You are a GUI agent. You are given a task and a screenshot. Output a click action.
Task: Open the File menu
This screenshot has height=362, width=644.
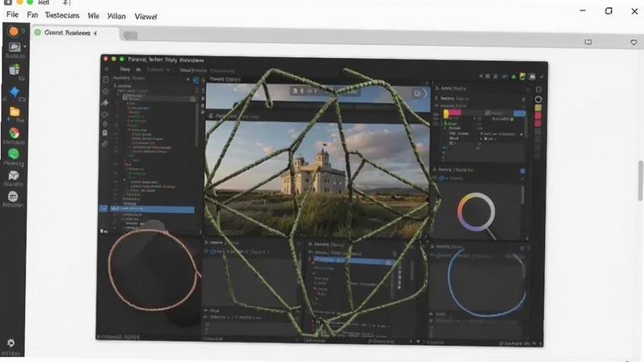[x=12, y=14]
